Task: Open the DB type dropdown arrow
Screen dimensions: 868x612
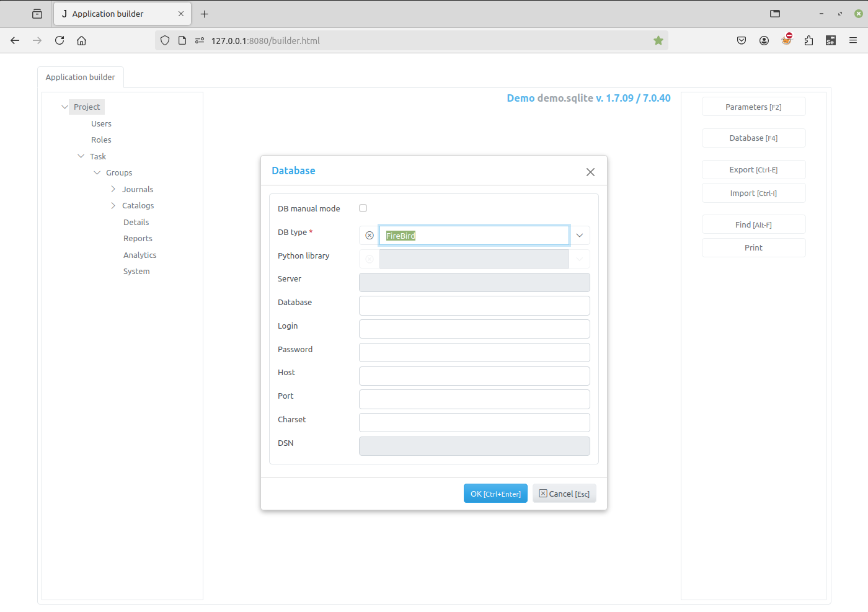Action: pyautogui.click(x=580, y=236)
